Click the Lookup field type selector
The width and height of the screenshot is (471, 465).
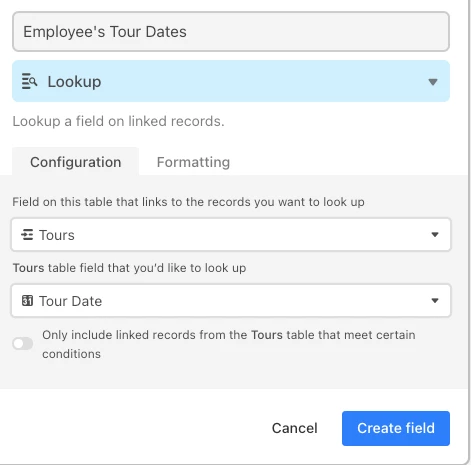(x=231, y=81)
